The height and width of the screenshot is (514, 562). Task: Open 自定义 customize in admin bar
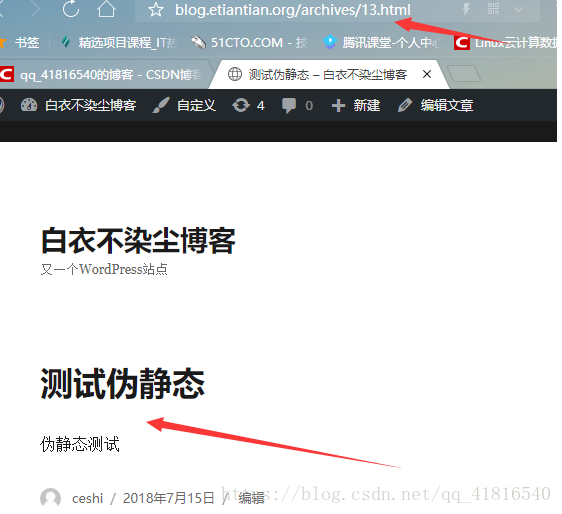tap(184, 105)
